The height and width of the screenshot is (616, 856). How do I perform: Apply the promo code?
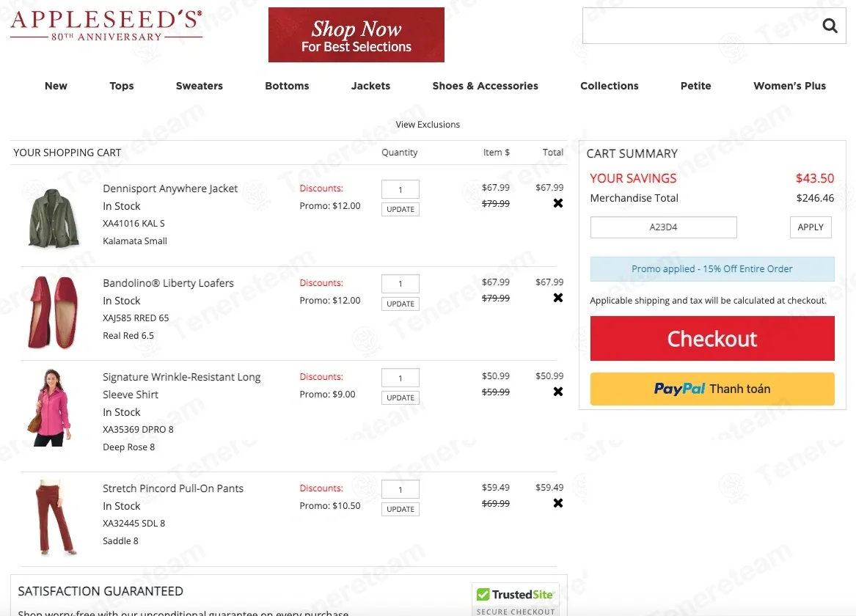(811, 227)
